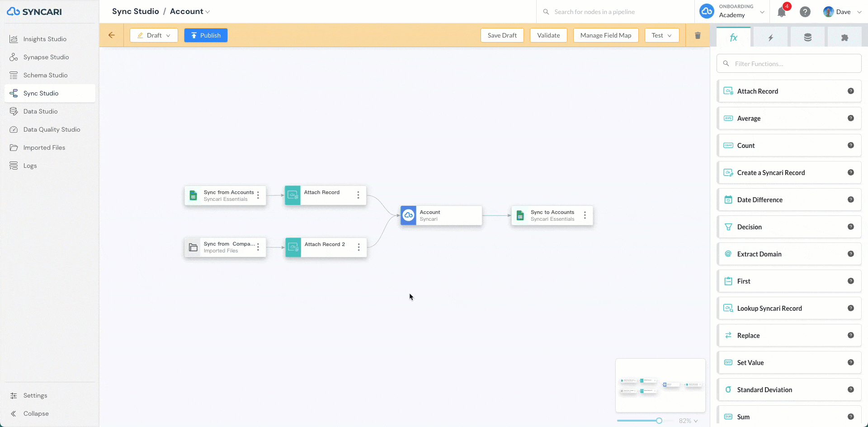The image size is (868, 427).
Task: Open Manage Field Map
Action: (x=606, y=35)
